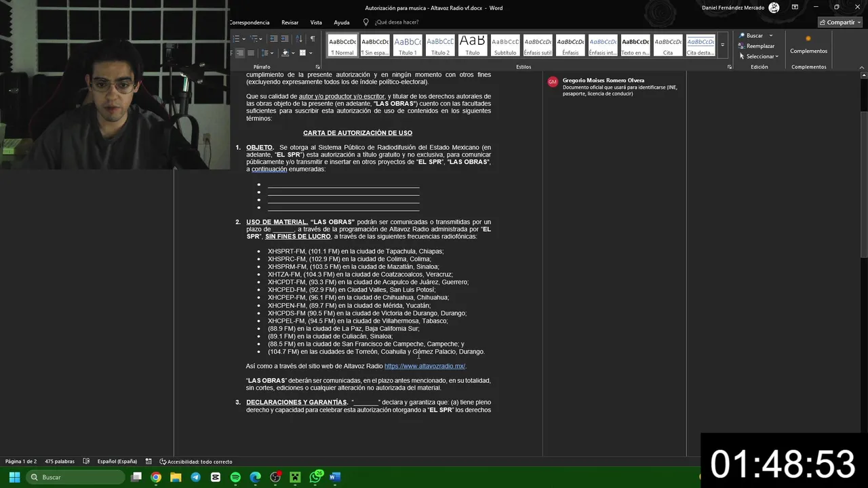Apply the Título 1 style
The height and width of the screenshot is (488, 868).
click(x=408, y=45)
